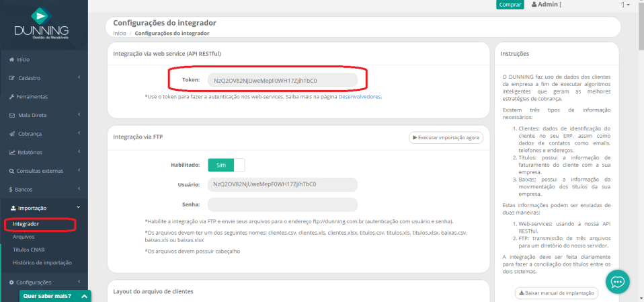Open the Desenvolvedores link
644x302 pixels.
click(x=359, y=97)
